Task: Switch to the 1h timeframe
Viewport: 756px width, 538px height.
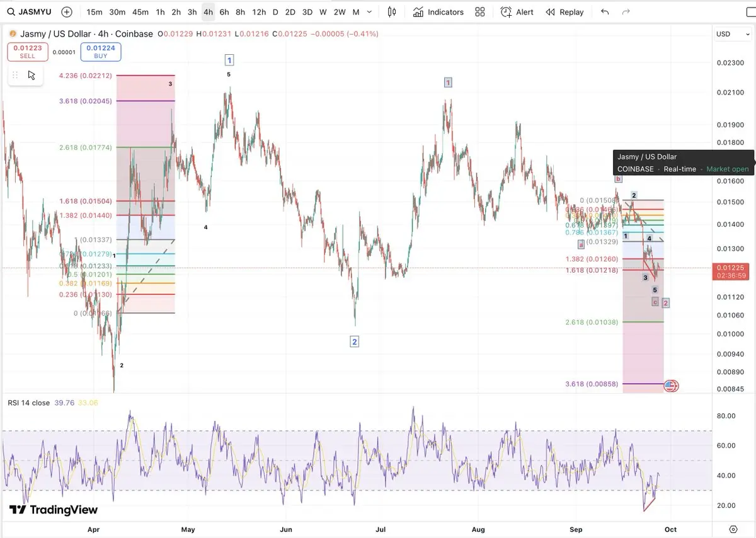Action: 161,12
